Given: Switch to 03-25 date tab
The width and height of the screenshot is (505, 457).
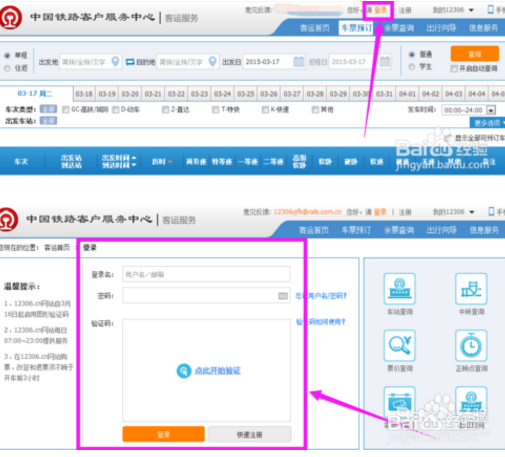Looking at the screenshot, I should click(x=246, y=94).
